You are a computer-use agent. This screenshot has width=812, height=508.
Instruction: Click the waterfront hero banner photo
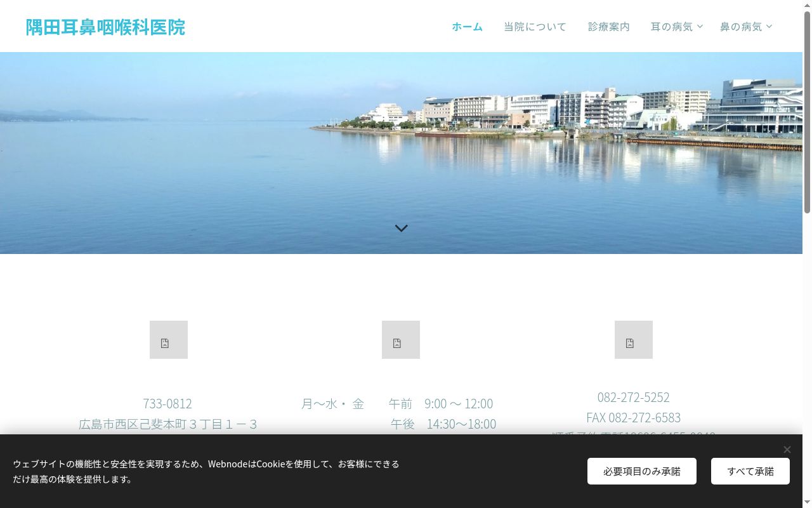point(401,153)
